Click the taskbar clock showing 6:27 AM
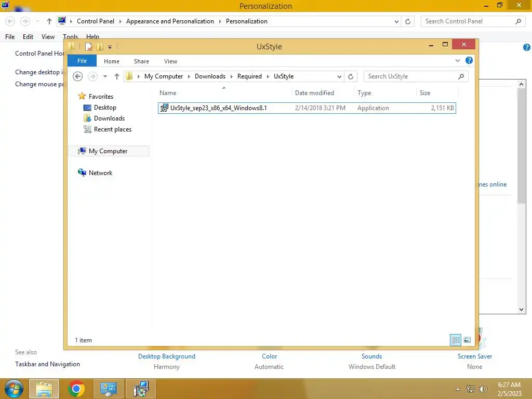532x399 pixels. (x=509, y=389)
